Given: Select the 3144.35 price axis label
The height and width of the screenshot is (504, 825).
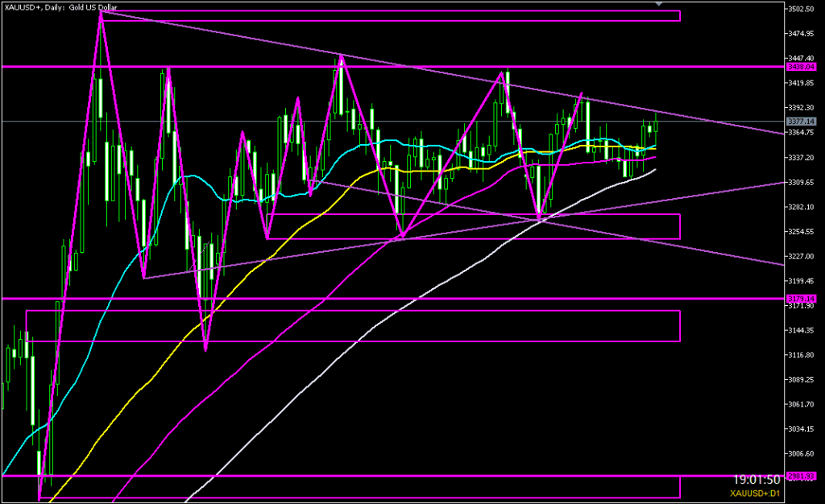Looking at the screenshot, I should click(x=802, y=331).
